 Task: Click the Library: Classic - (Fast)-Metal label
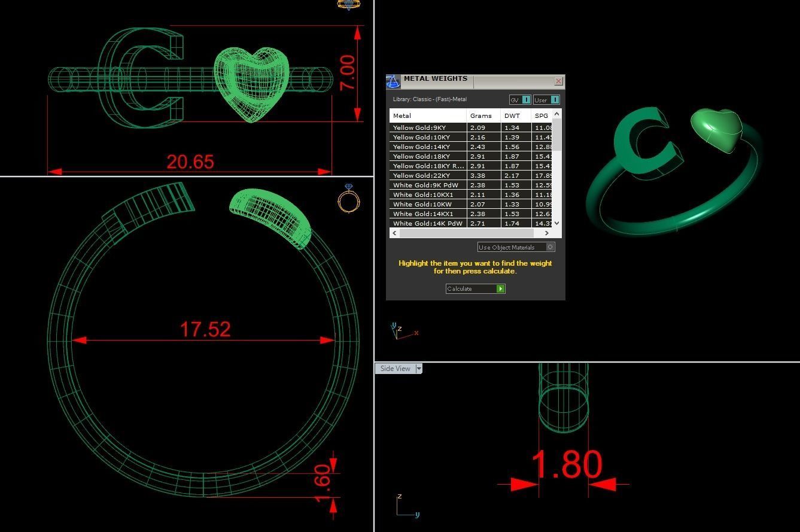430,99
